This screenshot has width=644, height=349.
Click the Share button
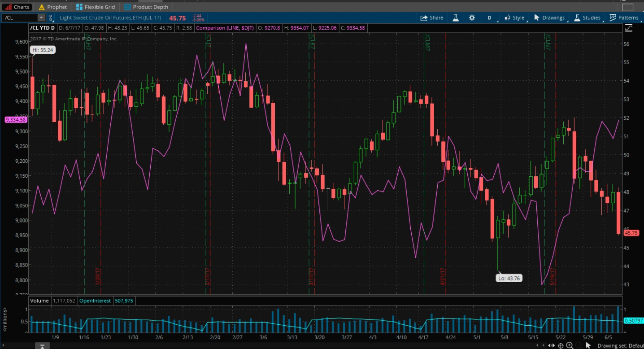click(432, 18)
